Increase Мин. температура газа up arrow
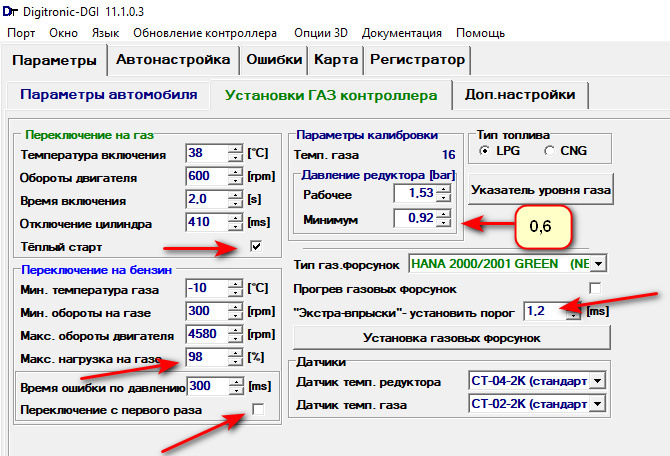 [x=235, y=284]
